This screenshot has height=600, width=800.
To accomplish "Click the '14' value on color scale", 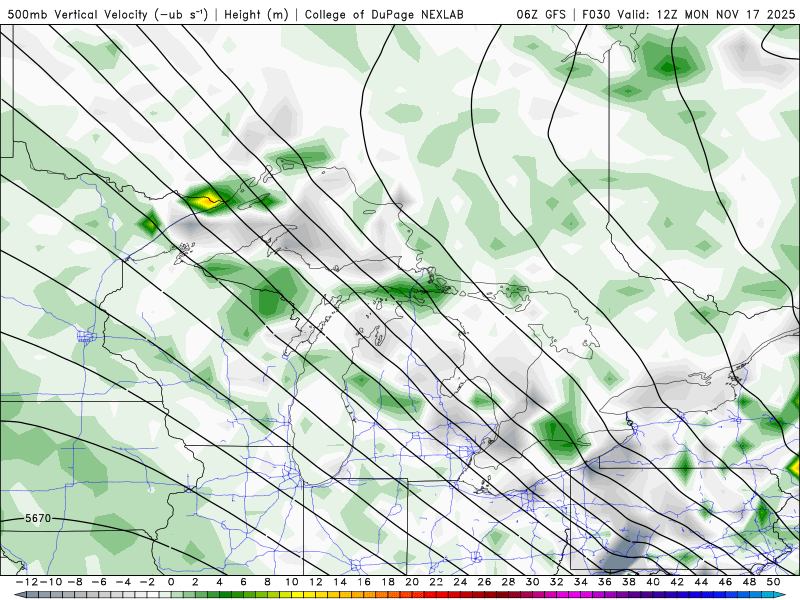I will pyautogui.click(x=340, y=582).
